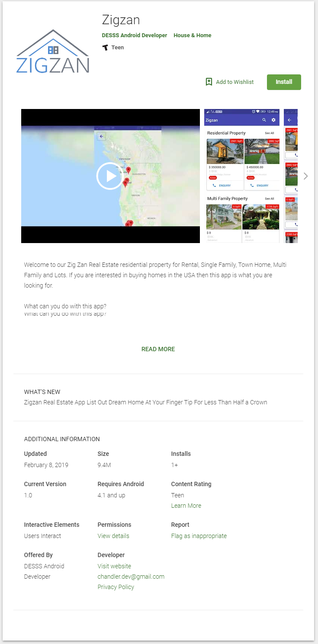Click 'Residential Property' in the screenshot
The width and height of the screenshot is (318, 644).
226,133
